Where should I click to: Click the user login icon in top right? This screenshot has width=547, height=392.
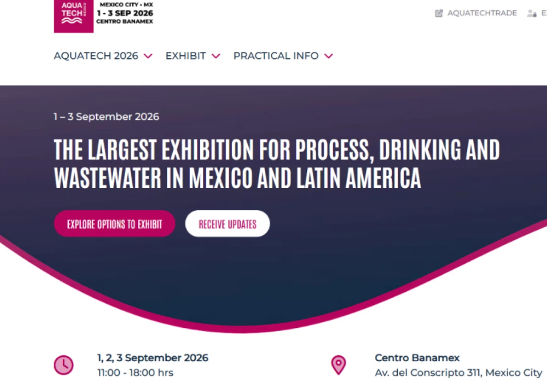(531, 13)
